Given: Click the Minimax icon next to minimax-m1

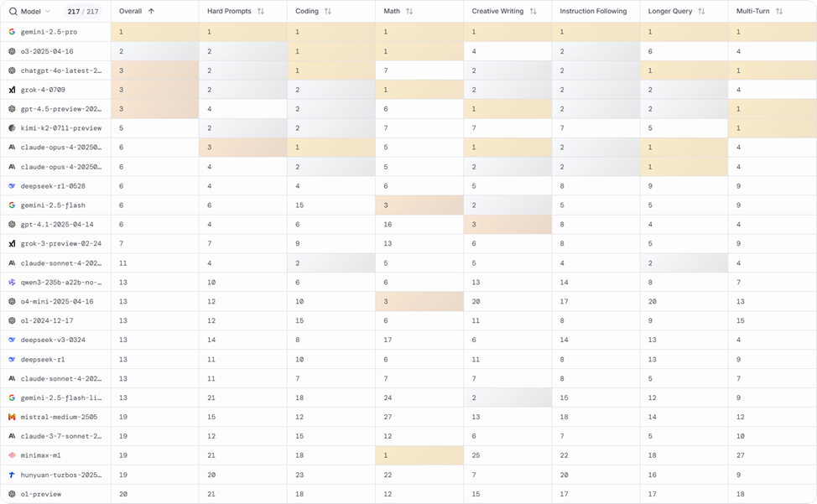Looking at the screenshot, I should pyautogui.click(x=12, y=455).
